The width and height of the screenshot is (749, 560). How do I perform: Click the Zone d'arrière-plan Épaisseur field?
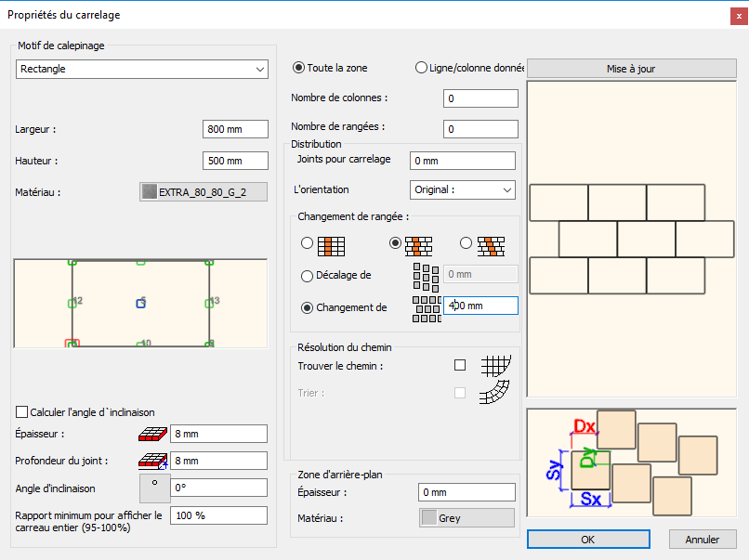[x=466, y=492]
